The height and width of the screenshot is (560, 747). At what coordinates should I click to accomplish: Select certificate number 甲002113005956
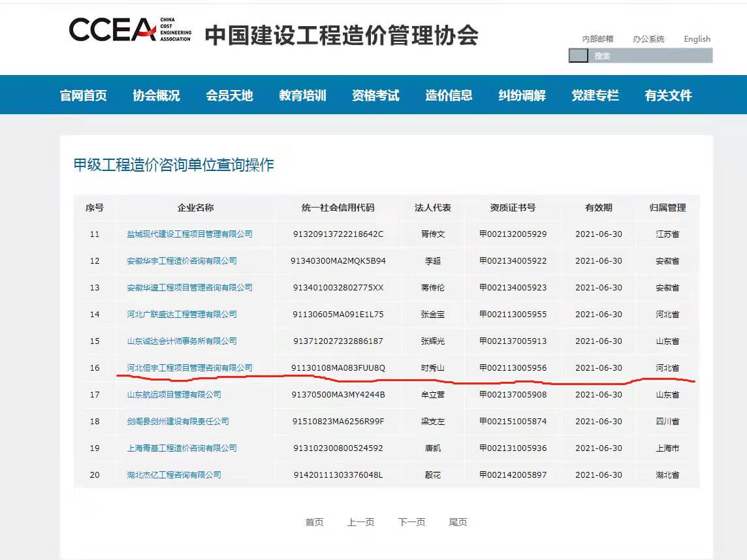tap(513, 367)
